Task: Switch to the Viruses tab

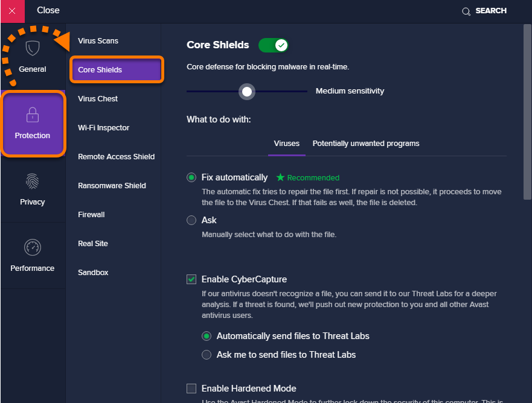Action: (x=287, y=144)
